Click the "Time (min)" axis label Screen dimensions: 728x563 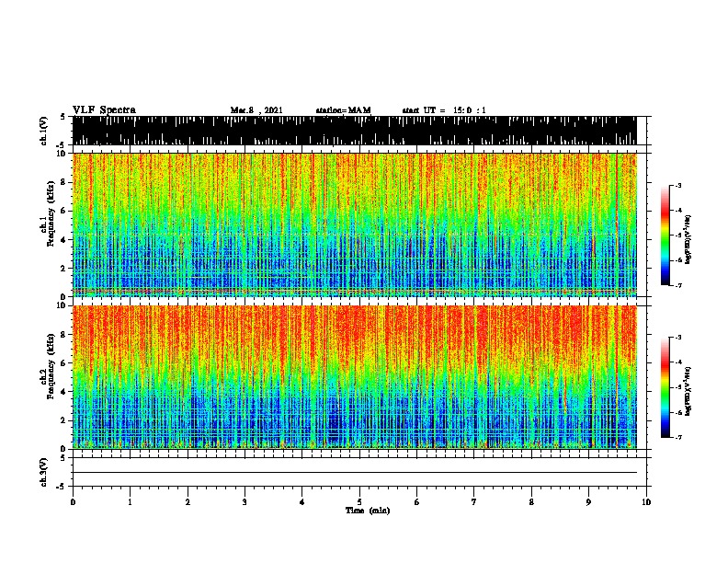(368, 511)
